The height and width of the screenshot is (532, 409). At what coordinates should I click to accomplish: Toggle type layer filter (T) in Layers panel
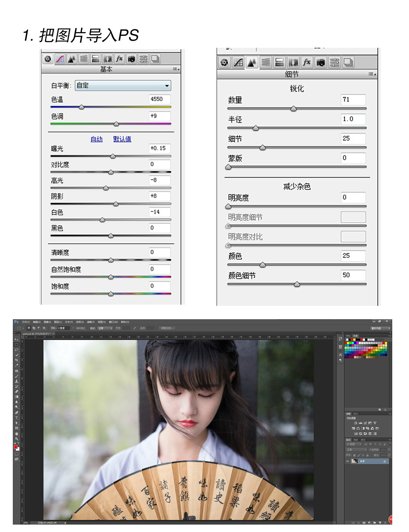(x=375, y=444)
